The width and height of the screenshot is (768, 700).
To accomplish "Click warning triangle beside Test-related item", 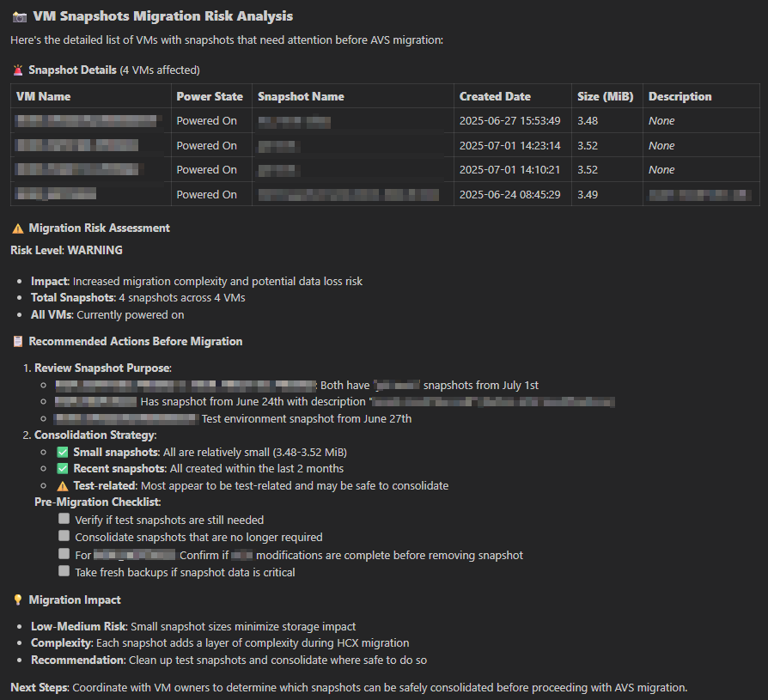I will click(x=62, y=486).
